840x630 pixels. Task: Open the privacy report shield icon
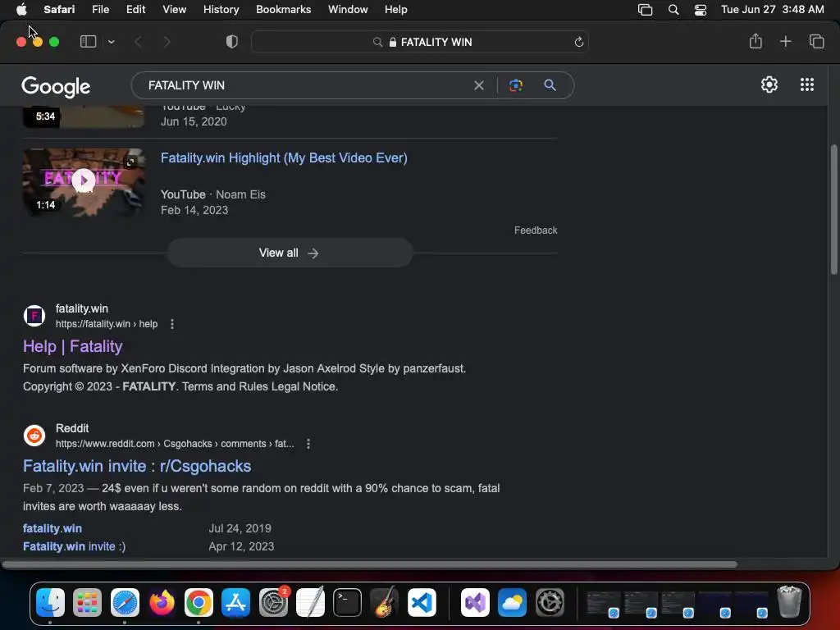[x=232, y=42]
